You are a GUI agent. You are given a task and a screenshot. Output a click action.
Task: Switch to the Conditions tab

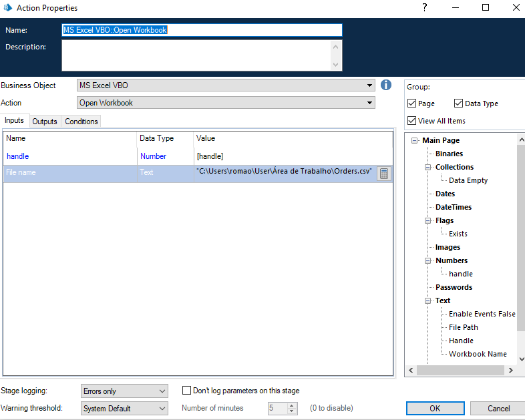tap(81, 122)
